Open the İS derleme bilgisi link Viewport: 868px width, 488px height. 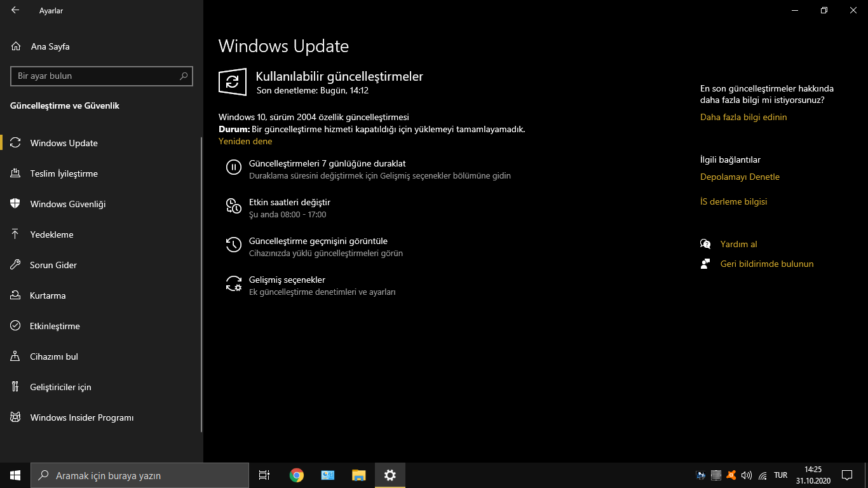click(x=734, y=201)
